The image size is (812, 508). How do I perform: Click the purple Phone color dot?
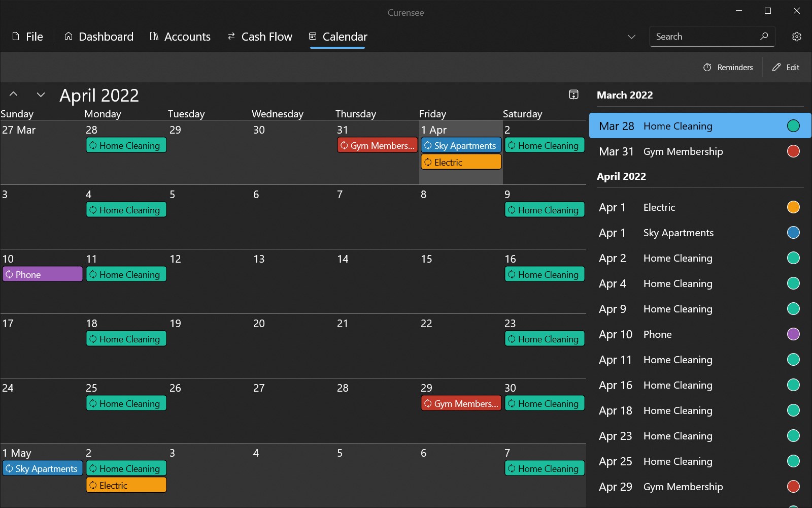click(793, 334)
